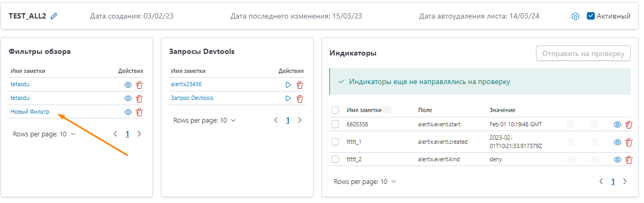Click the 6605358 note name
Image resolution: width=644 pixels, height=203 pixels.
coord(357,124)
